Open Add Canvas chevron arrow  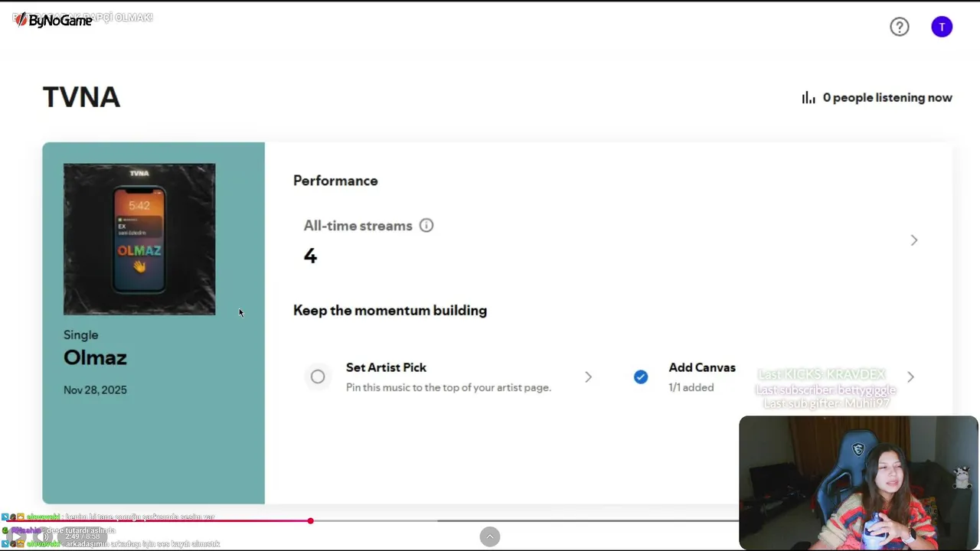(910, 377)
